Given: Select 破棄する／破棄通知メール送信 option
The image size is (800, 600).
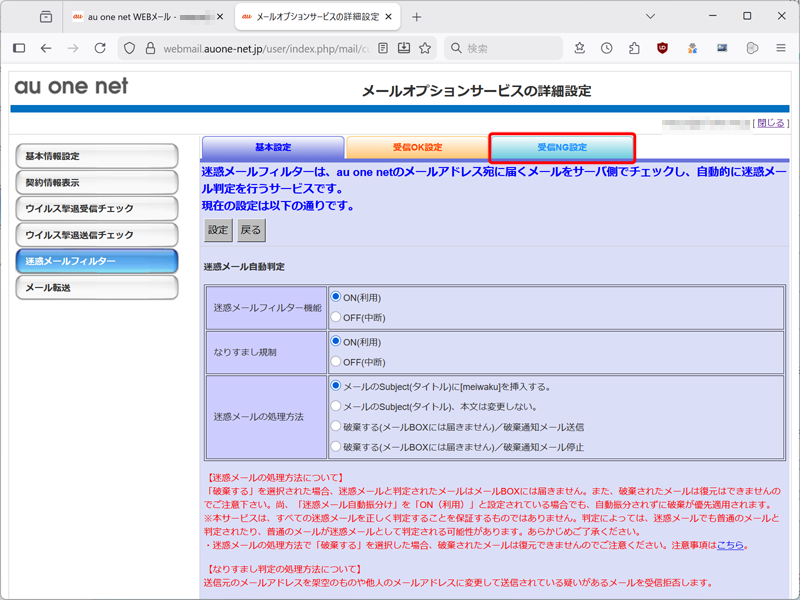Looking at the screenshot, I should (336, 426).
